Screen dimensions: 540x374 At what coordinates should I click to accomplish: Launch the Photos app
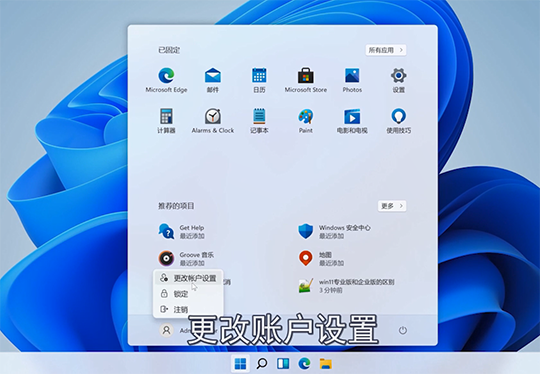tap(352, 80)
